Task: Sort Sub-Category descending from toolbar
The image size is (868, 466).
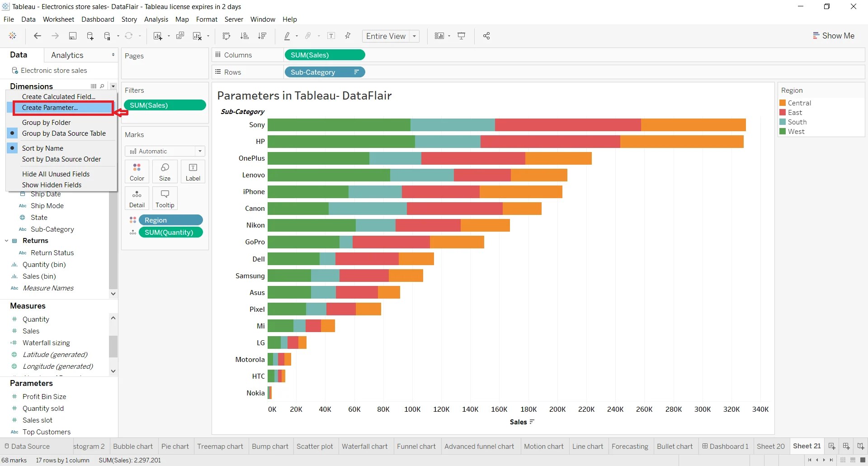Action: [262, 36]
